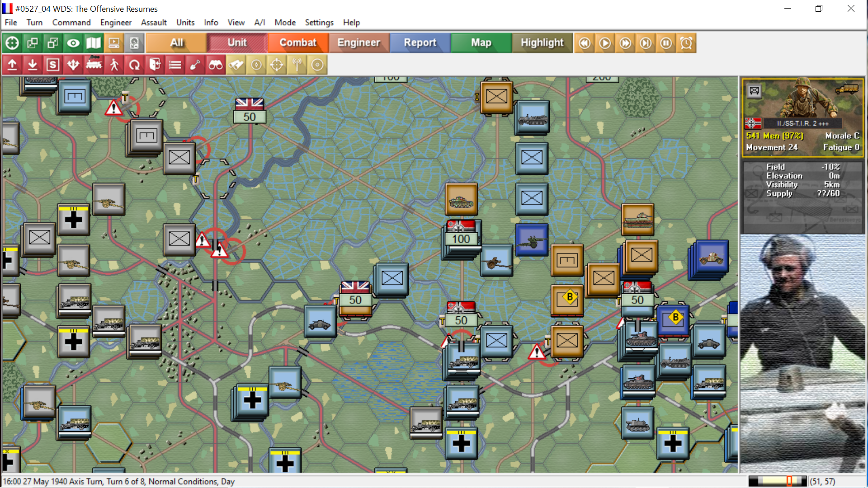Viewport: 868px width, 488px height.
Task: Toggle rail mode locomotive icon
Action: click(x=94, y=65)
